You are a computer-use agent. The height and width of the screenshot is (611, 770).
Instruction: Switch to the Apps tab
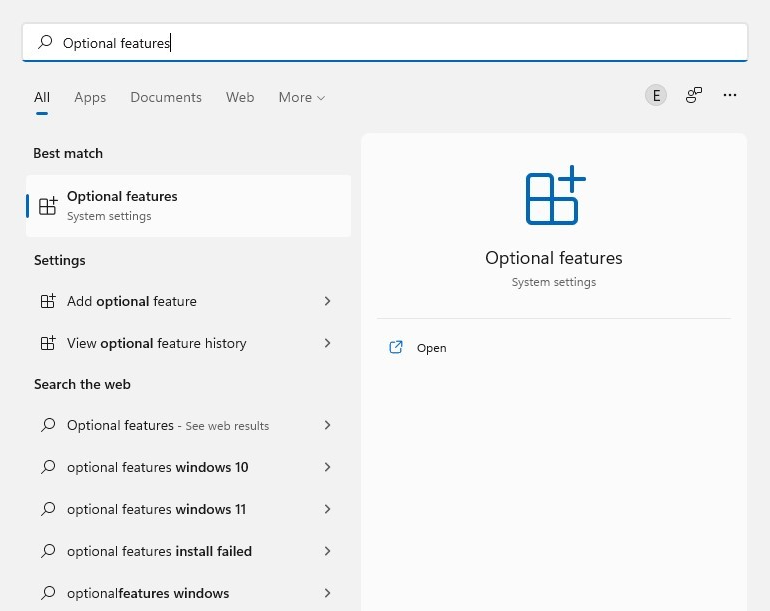click(90, 97)
